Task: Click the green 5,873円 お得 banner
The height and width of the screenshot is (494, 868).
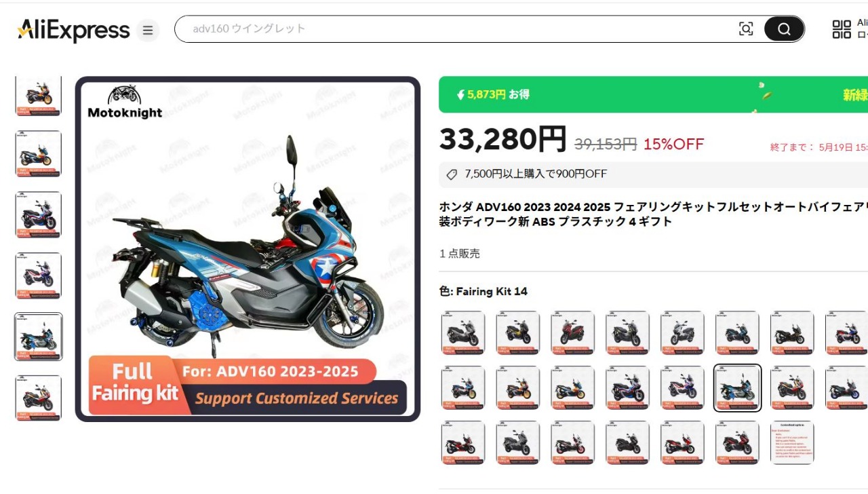Action: pos(653,94)
